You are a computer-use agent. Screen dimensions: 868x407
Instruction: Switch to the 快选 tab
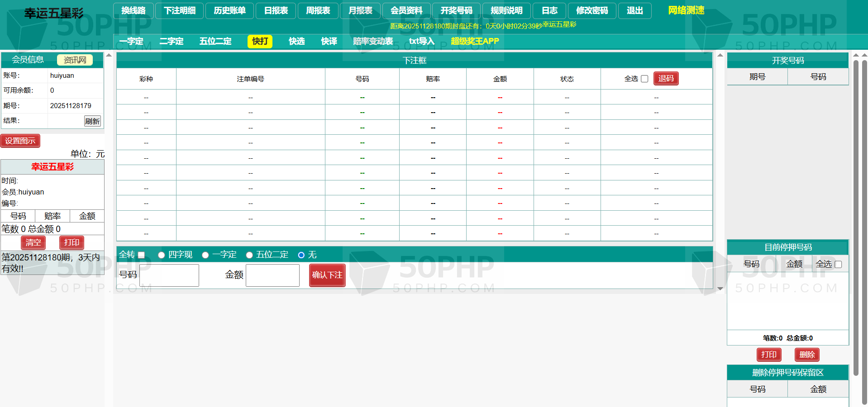(x=296, y=41)
